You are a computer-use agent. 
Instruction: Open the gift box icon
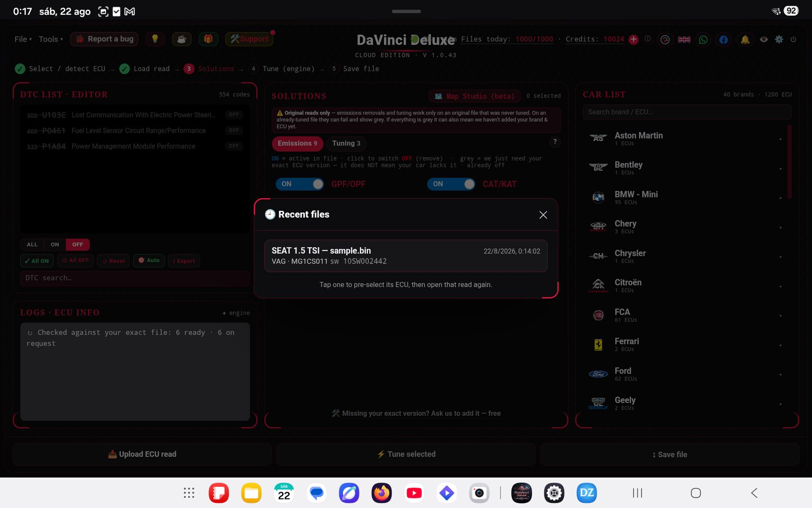(x=208, y=39)
